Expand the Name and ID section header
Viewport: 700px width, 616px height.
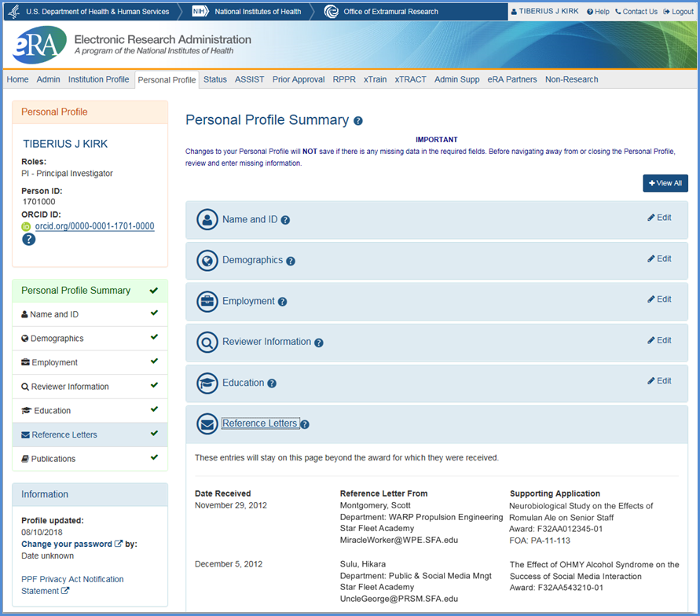pyautogui.click(x=437, y=220)
